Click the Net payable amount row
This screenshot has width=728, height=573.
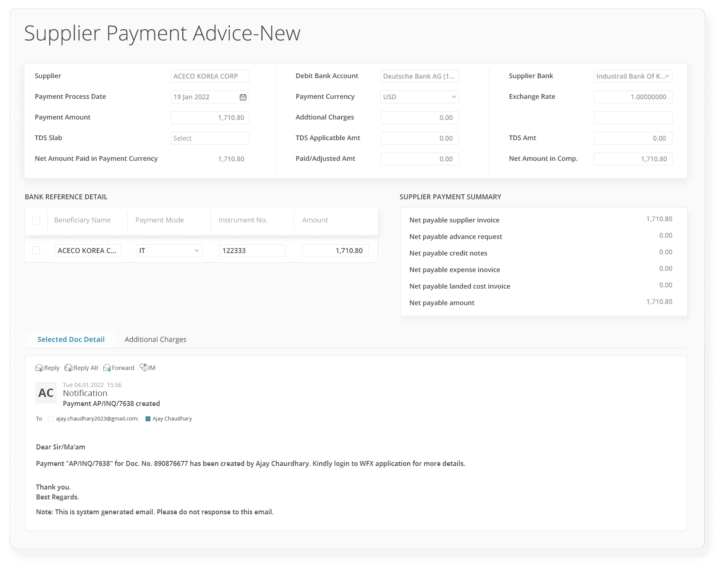[541, 303]
